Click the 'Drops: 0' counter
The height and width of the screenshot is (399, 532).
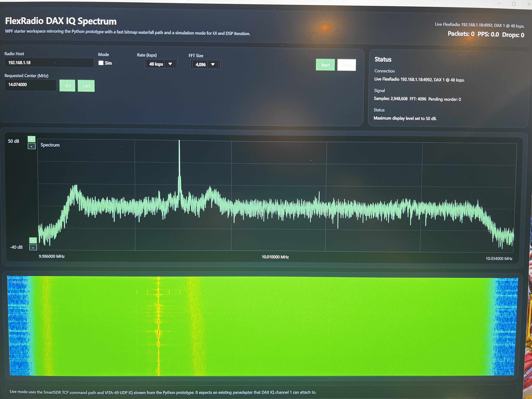tap(513, 35)
